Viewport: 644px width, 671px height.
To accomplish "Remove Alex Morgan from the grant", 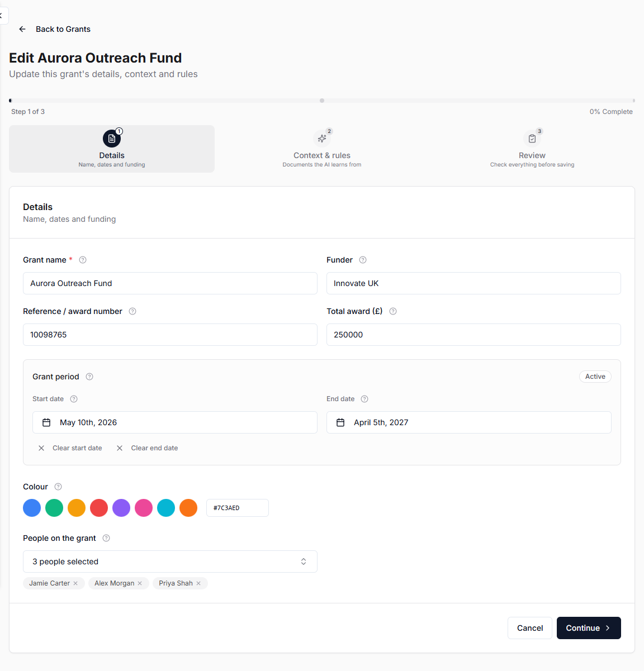I will [140, 583].
